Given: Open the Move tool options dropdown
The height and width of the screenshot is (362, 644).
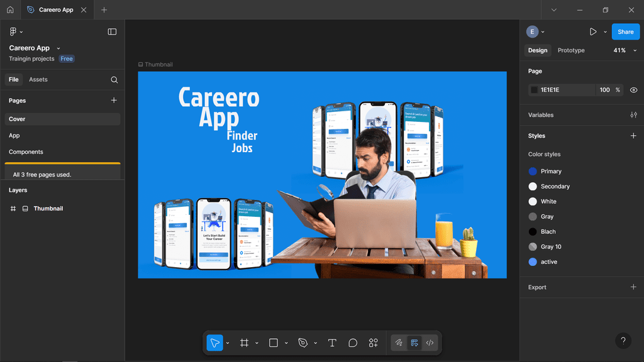Looking at the screenshot, I should point(228,343).
